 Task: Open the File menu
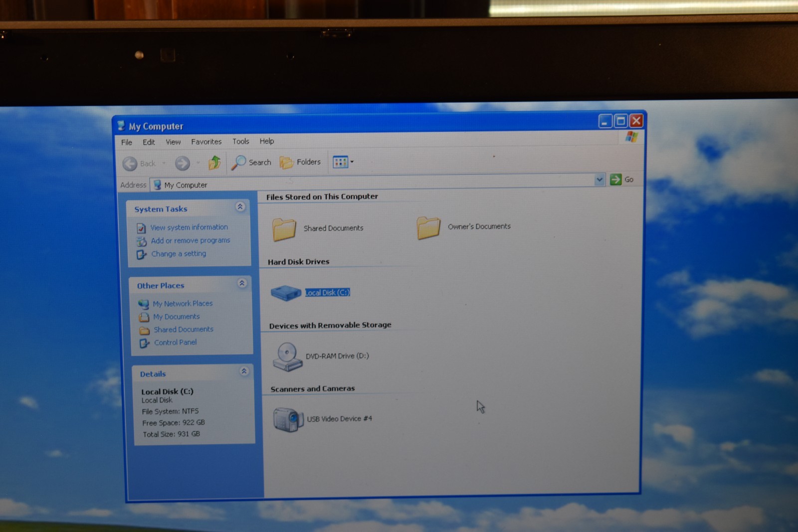click(x=127, y=143)
